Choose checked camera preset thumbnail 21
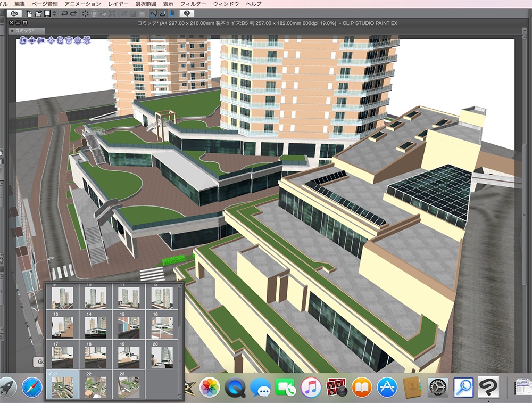 pos(62,385)
